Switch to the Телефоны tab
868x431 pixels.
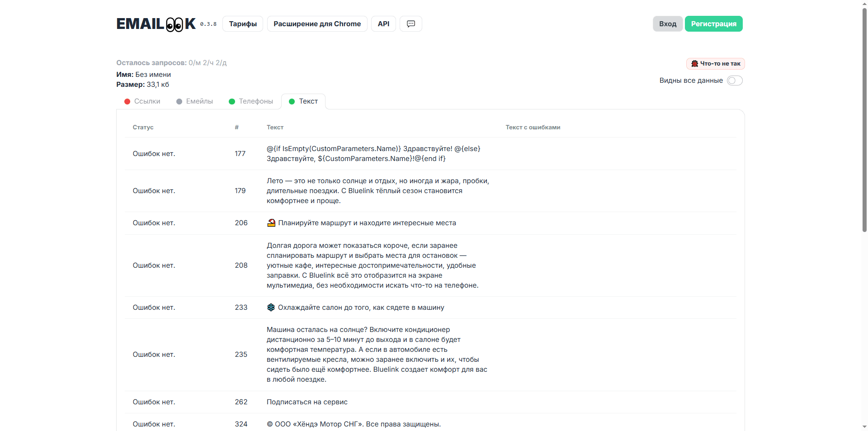pos(251,101)
